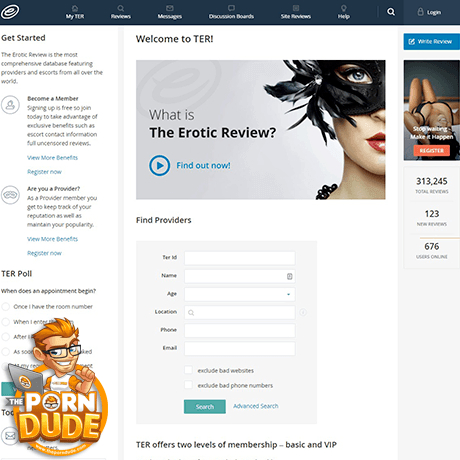Click Register now under Are you a Provider
This screenshot has height=460, width=460.
coord(44,253)
